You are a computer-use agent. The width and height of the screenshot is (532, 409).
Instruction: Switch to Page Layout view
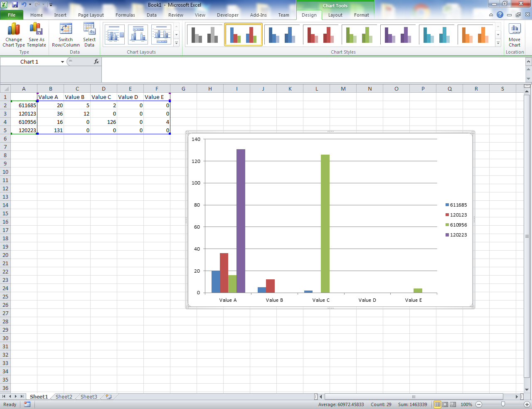445,404
